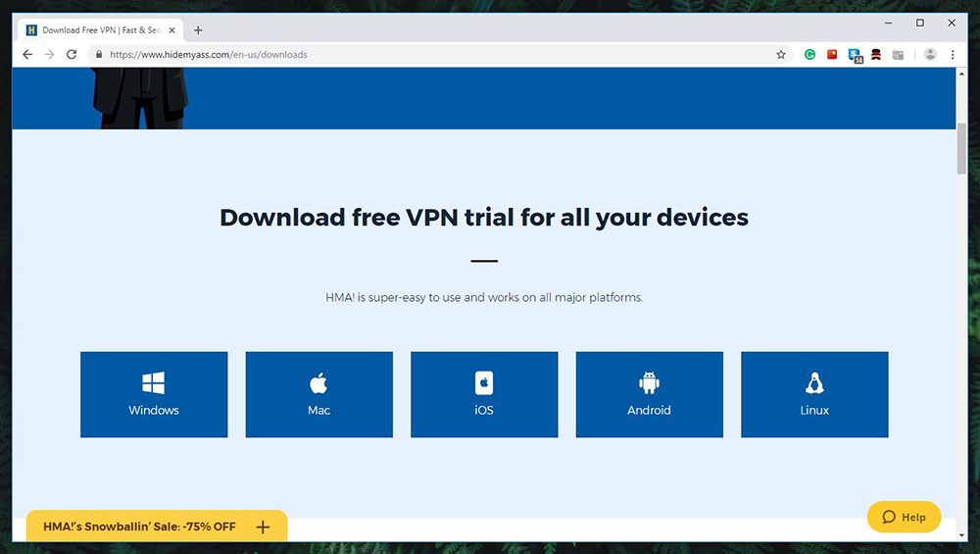Open the red extension icon in toolbar

[x=832, y=54]
